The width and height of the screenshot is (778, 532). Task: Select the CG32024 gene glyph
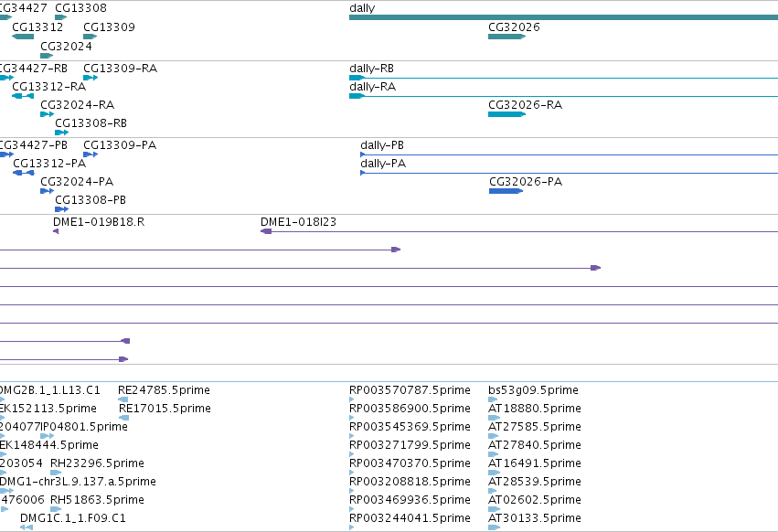click(x=47, y=56)
